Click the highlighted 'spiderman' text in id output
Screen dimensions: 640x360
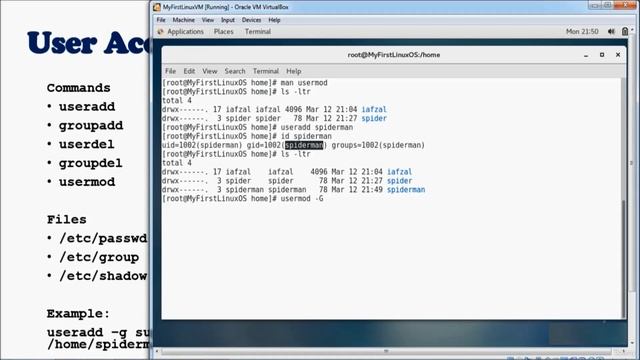click(304, 145)
